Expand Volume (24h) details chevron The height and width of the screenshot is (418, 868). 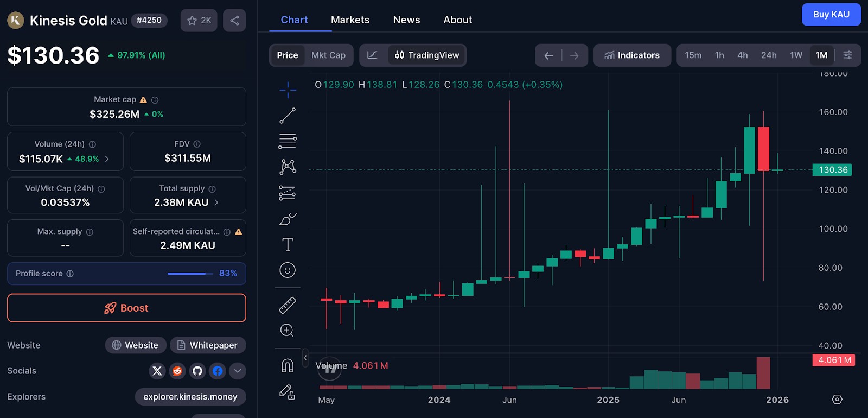[x=107, y=159]
